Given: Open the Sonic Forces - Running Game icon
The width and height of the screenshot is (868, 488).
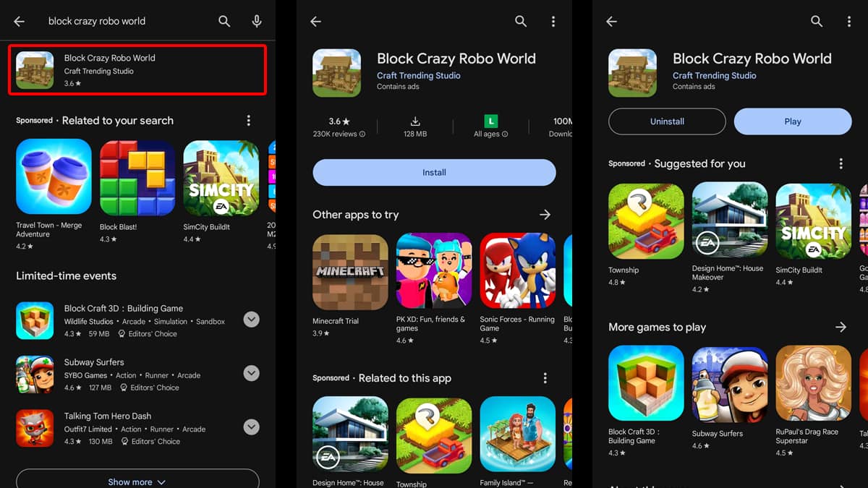Looking at the screenshot, I should coord(518,270).
